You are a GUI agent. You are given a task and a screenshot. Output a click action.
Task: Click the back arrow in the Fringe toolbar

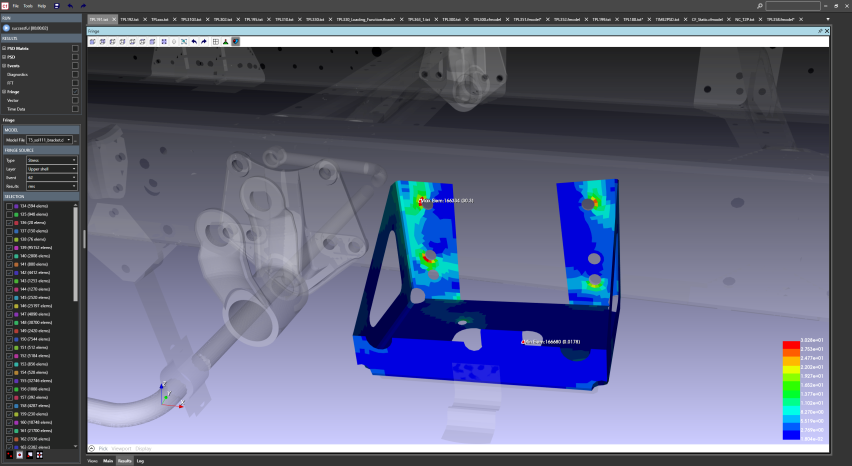click(194, 42)
